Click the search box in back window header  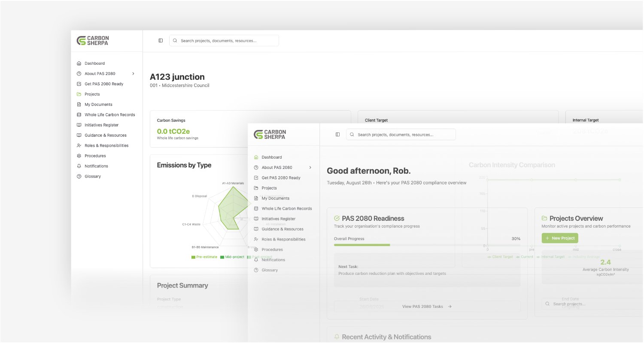click(x=224, y=41)
